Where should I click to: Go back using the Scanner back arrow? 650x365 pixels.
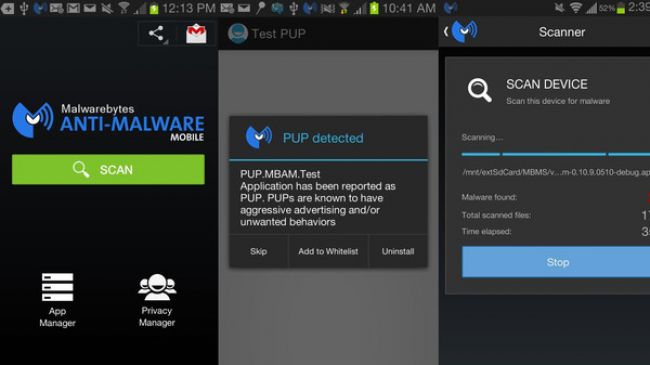[446, 32]
